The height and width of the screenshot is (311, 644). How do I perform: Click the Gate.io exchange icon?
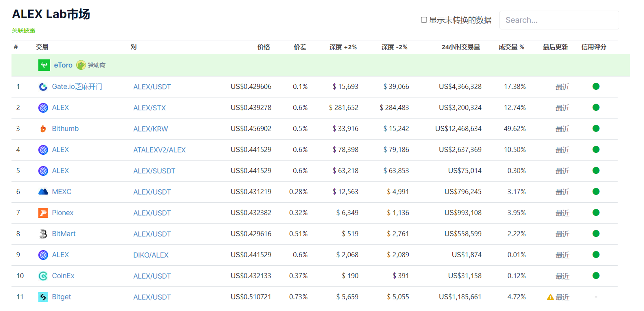pos(43,87)
